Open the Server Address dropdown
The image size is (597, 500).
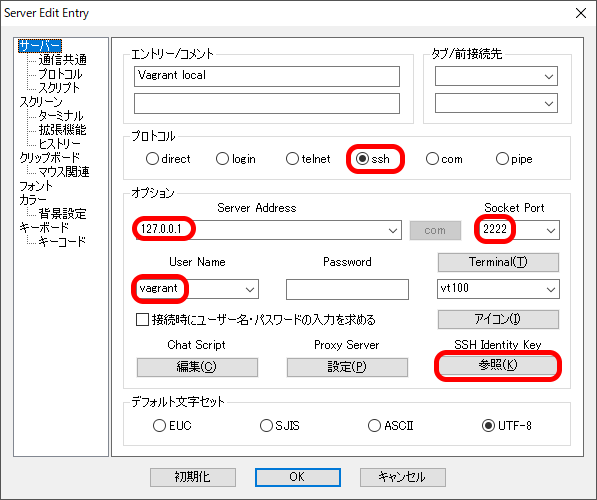click(x=393, y=230)
